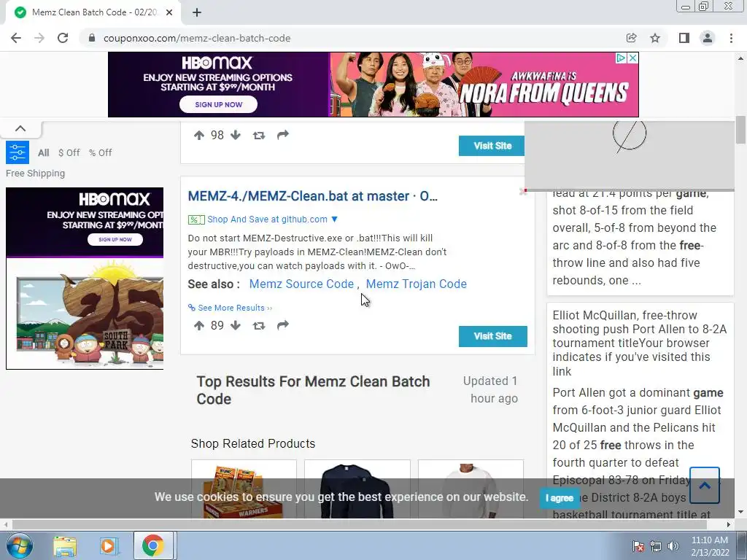Click 'Top Results For Memz Clean Batch Code' heading
Viewport: 747px width, 560px height.
click(x=314, y=391)
